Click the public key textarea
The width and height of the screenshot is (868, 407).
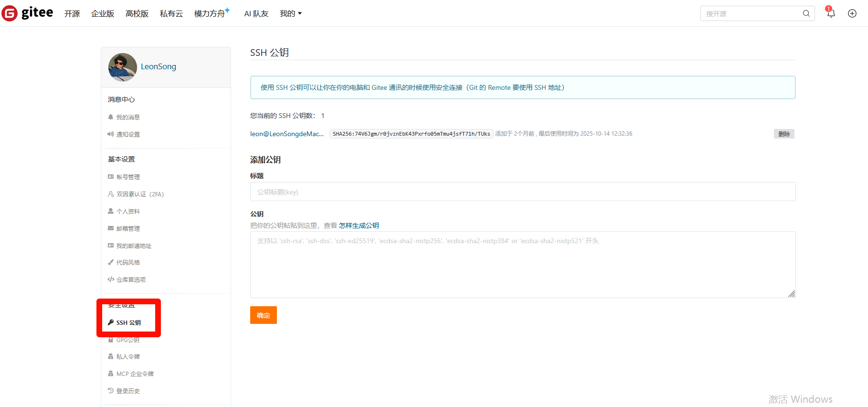(x=523, y=265)
